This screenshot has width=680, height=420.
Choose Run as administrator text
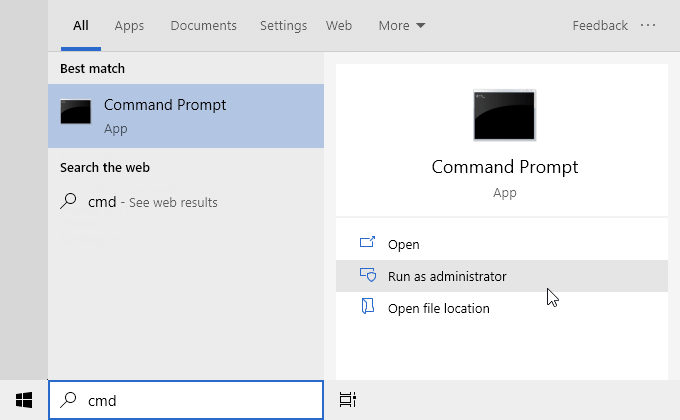(447, 276)
